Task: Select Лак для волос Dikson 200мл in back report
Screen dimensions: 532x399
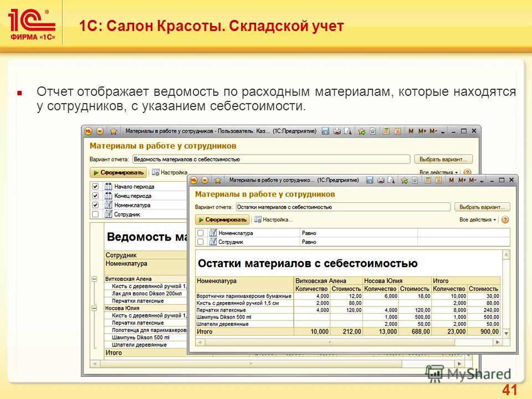Action: (x=147, y=294)
